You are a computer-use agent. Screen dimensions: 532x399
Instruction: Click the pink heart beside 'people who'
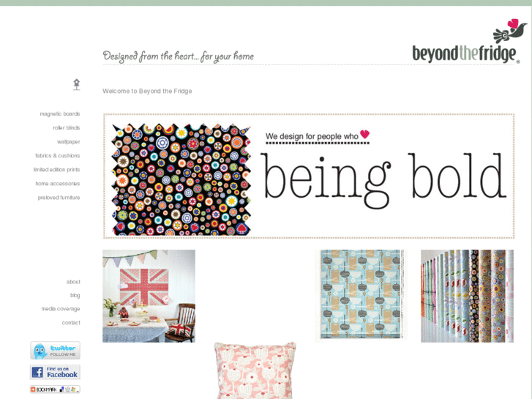coord(364,134)
